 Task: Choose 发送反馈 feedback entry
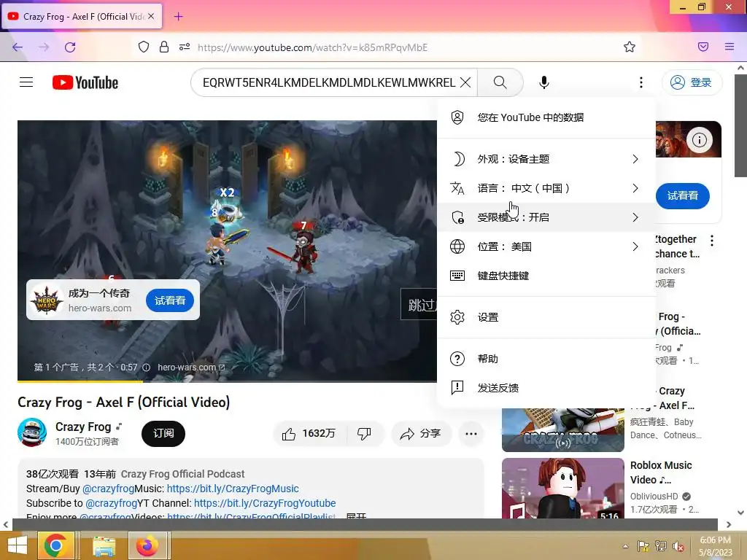[546, 388]
